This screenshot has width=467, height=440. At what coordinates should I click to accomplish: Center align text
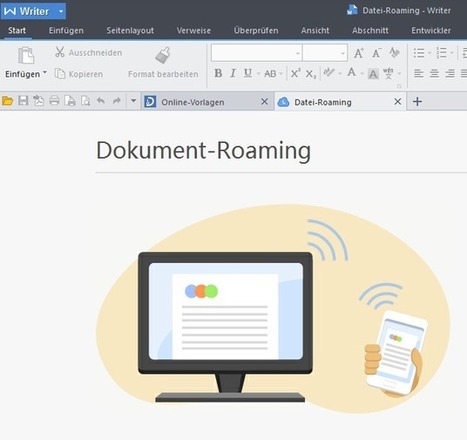pyautogui.click(x=434, y=73)
